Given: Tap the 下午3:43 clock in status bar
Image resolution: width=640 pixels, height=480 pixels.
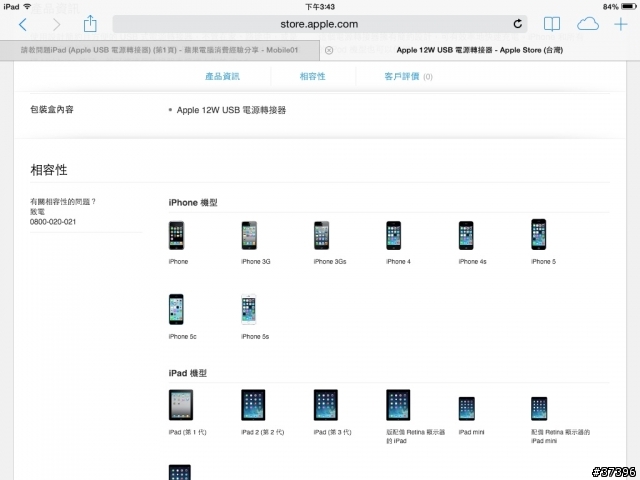Looking at the screenshot, I should point(320,7).
